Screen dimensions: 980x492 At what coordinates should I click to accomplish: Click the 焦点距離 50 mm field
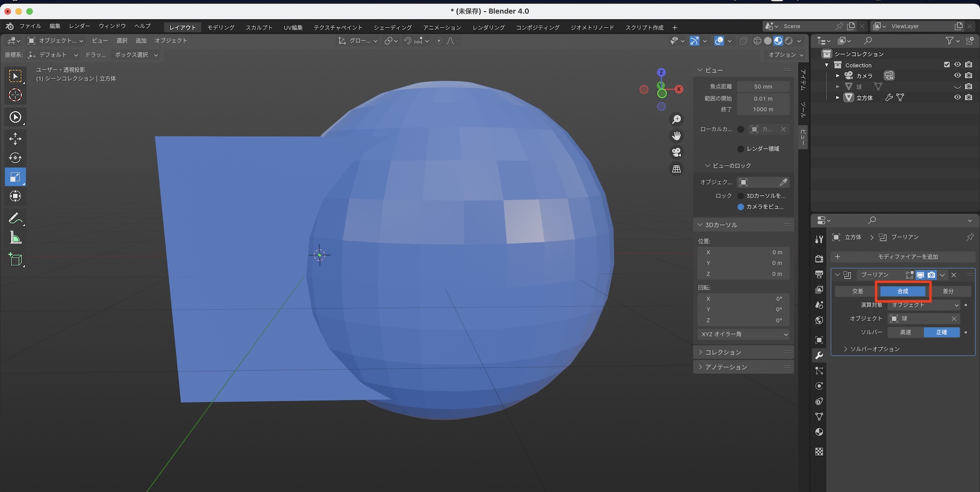(763, 87)
